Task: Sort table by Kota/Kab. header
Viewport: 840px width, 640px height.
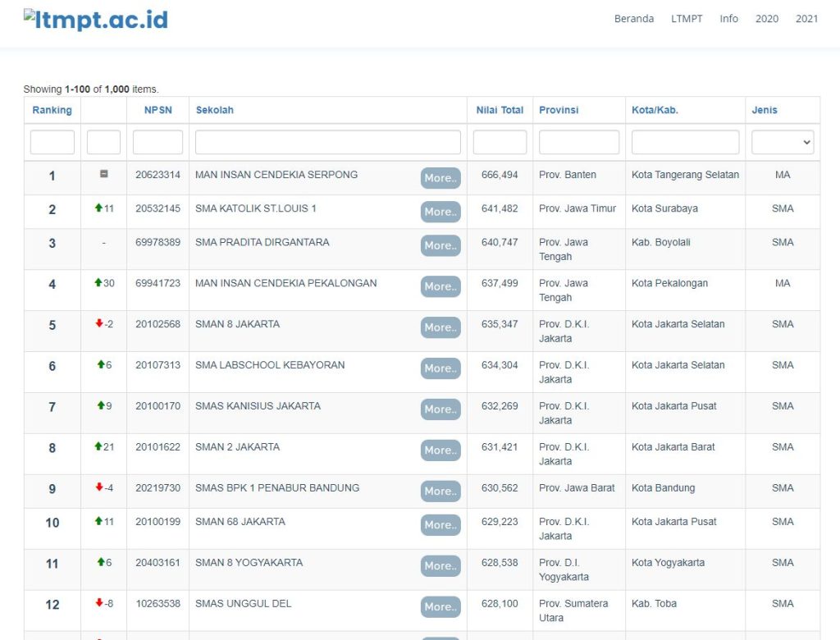Action: pyautogui.click(x=655, y=110)
